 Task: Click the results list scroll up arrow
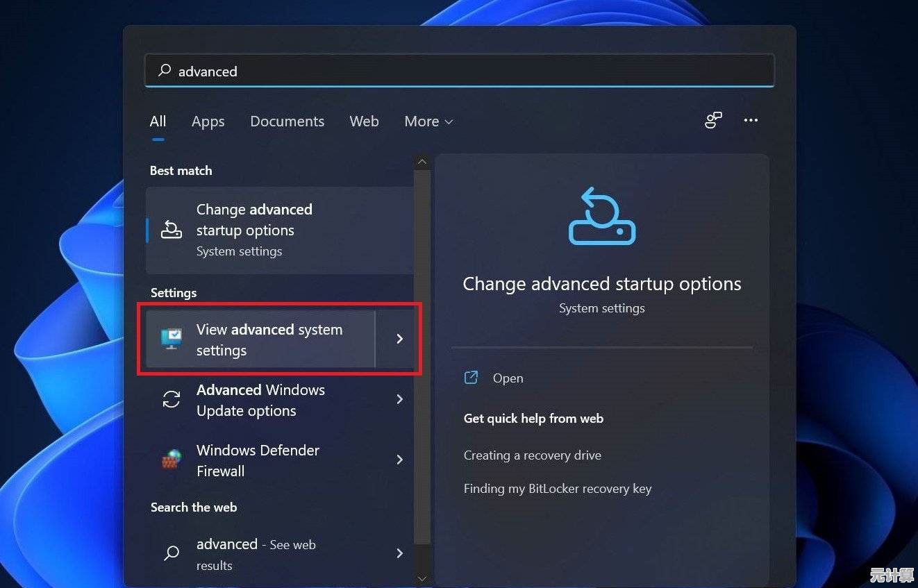[422, 162]
